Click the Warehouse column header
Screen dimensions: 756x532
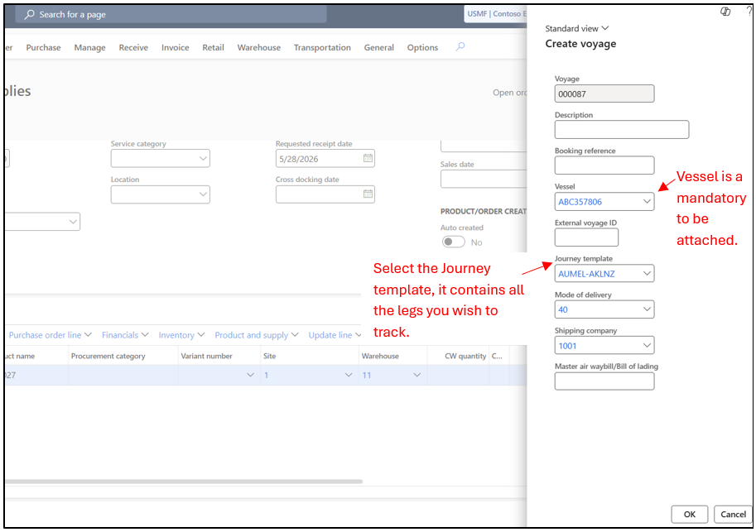380,356
